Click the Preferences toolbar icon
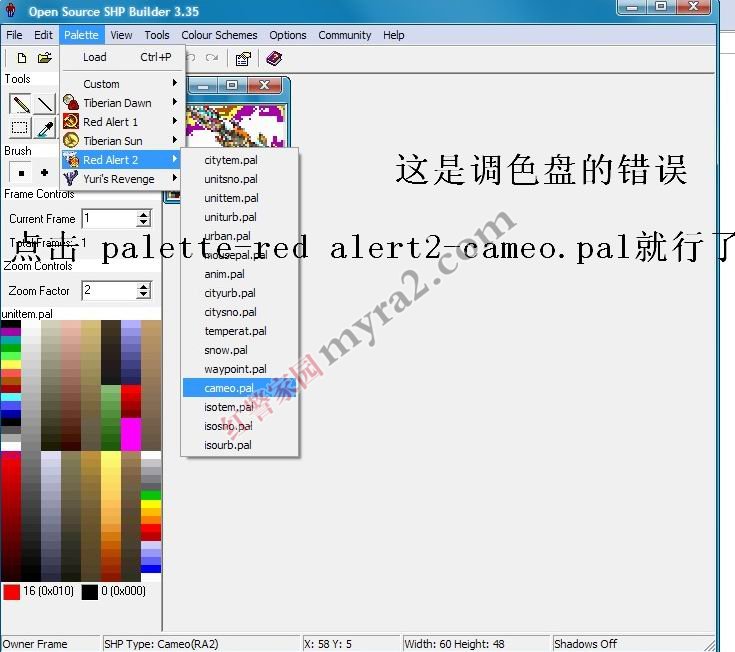735x652 pixels. pyautogui.click(x=243, y=59)
